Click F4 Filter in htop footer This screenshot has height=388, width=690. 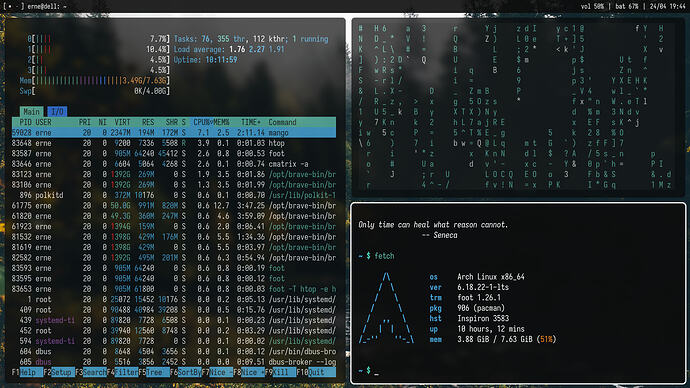pos(122,372)
